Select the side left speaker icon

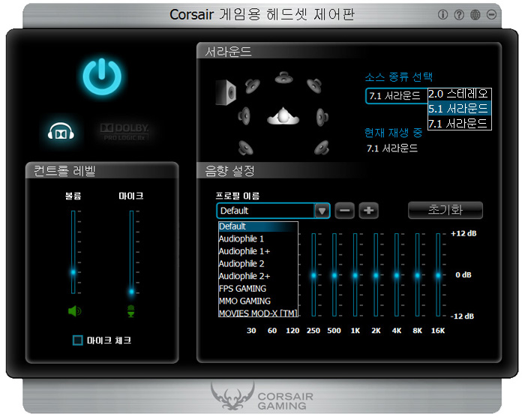pos(244,116)
